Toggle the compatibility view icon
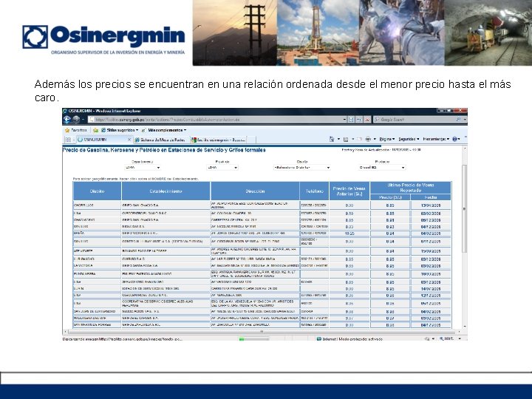The width and height of the screenshot is (532, 399). click(351, 120)
